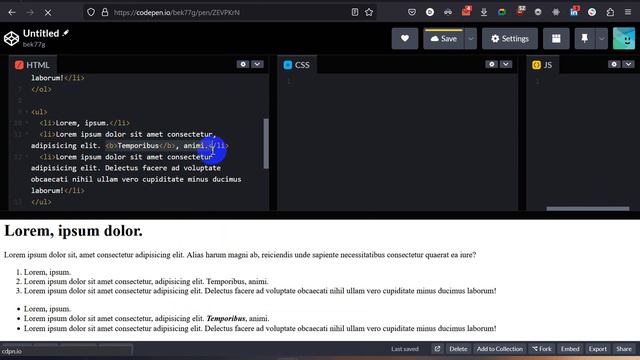Save the pen
640x360 pixels.
coord(444,38)
